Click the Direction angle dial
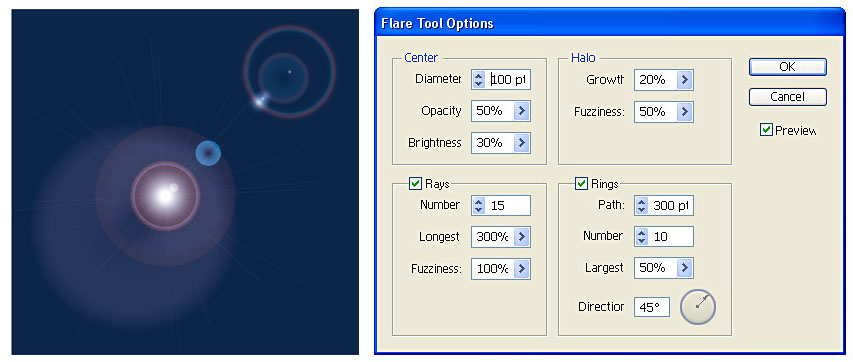Image resolution: width=853 pixels, height=362 pixels. click(698, 307)
